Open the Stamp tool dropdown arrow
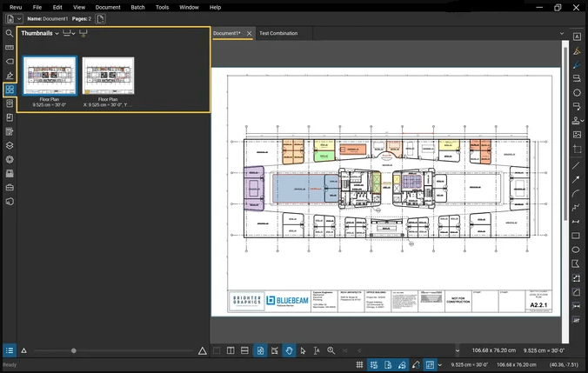Image resolution: width=588 pixels, height=373 pixels. click(x=583, y=121)
